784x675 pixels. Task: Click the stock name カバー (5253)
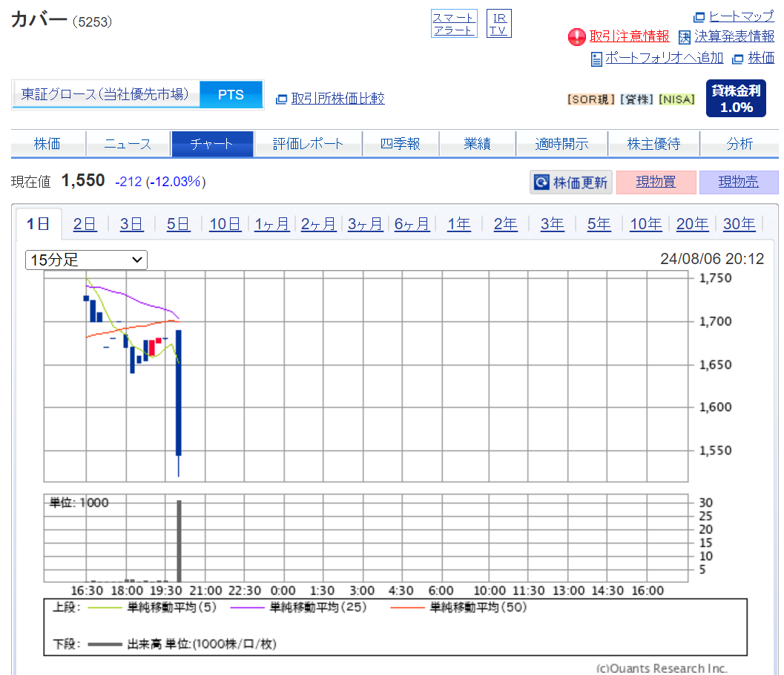[62, 21]
